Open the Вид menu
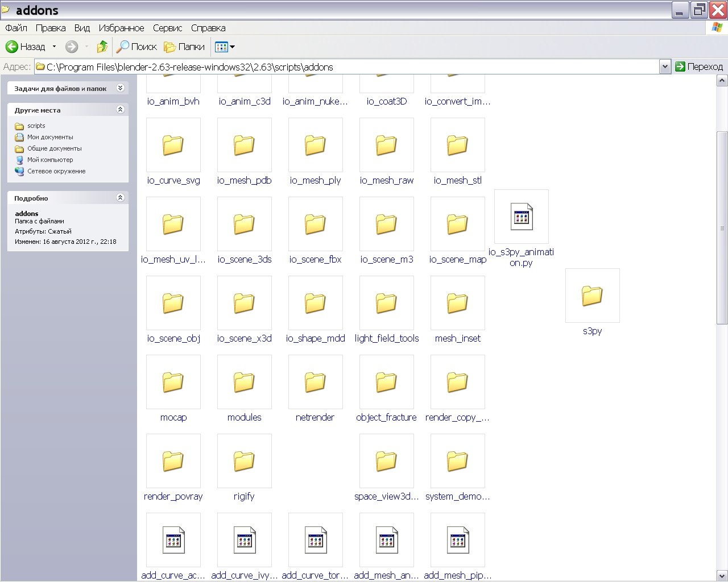Screen dimensions: 728x582 click(x=82, y=28)
